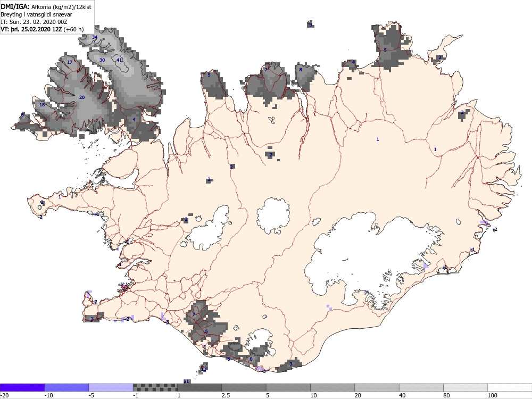Click the map value 18 on the west peninsula
The image size is (532, 399).
coord(42,104)
